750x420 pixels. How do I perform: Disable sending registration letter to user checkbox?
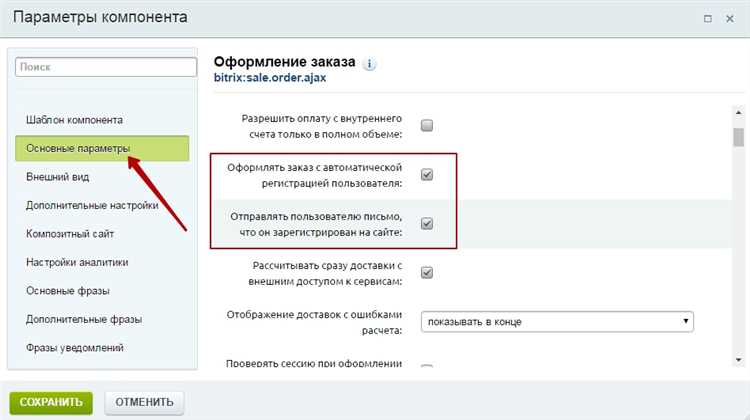pos(427,223)
